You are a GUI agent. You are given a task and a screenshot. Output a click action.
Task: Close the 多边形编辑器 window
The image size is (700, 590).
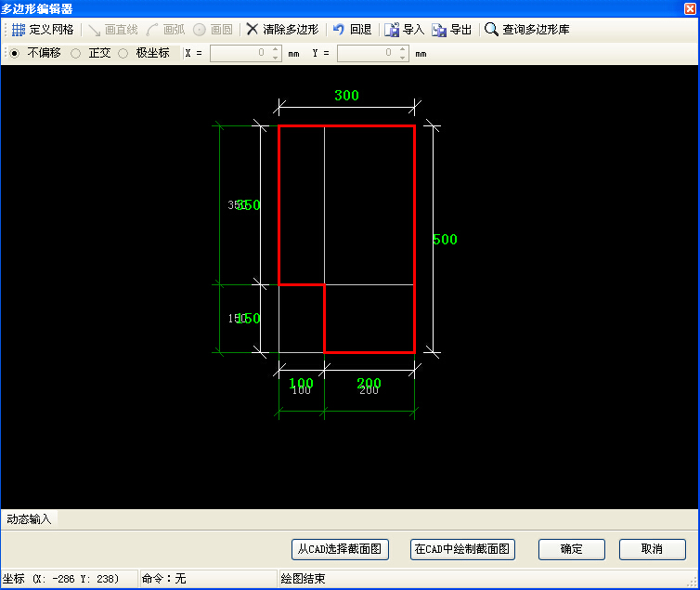coord(690,8)
